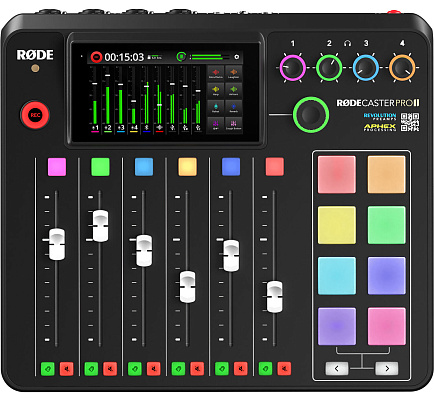This screenshot has height=400, width=434.
Task: Trigger the pink SMART pad
Action: pos(387,326)
